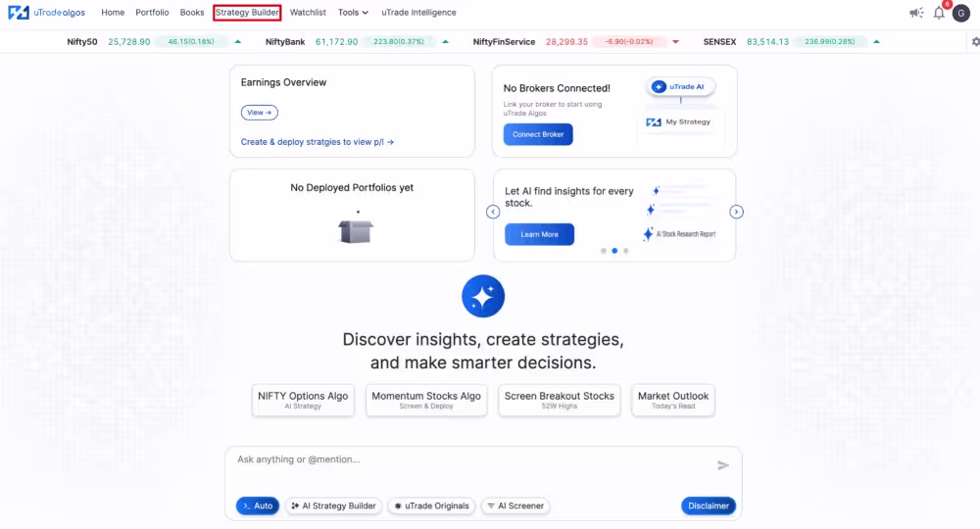
Task: Click the blue AI sparkle circle icon
Action: [483, 296]
